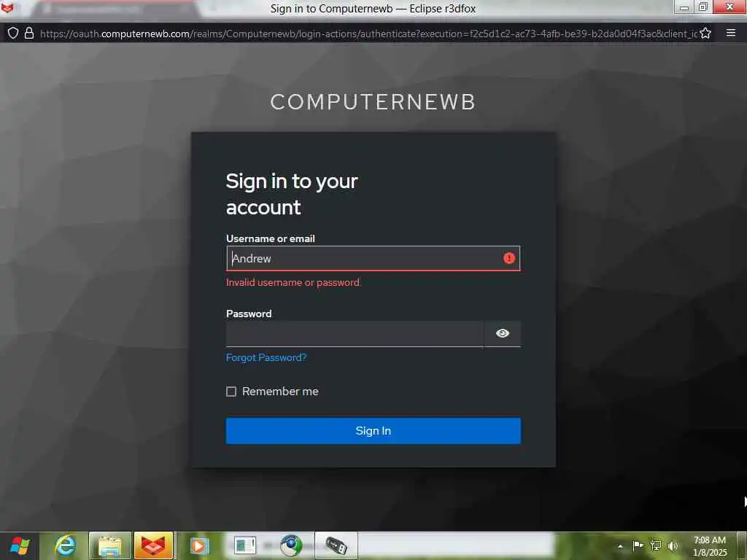
Task: Click the blue globe taskbar icon
Action: [291, 545]
